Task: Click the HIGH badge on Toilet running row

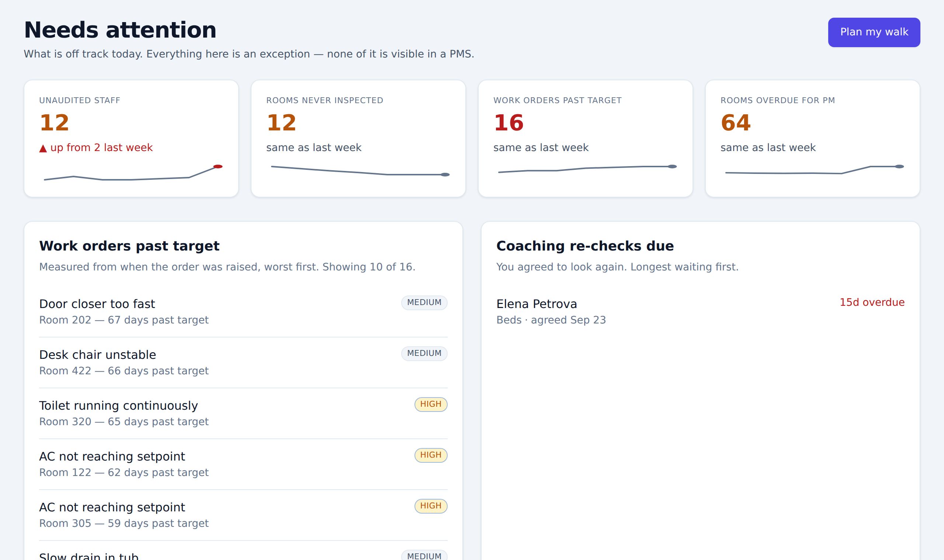Action: click(431, 404)
